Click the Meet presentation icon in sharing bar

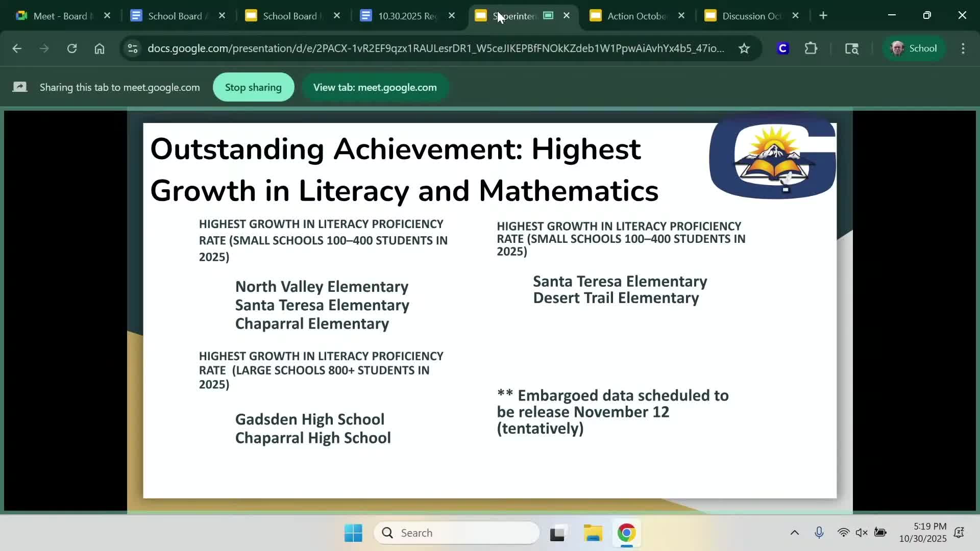point(19,87)
